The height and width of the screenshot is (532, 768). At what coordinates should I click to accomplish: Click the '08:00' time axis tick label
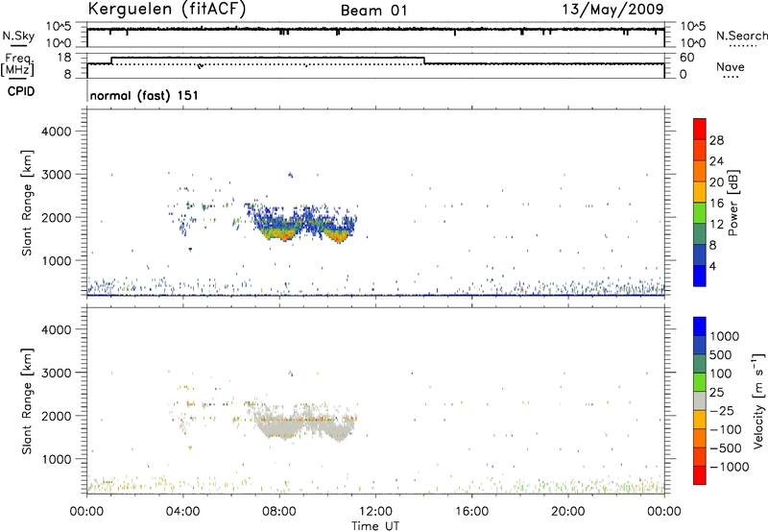[279, 512]
